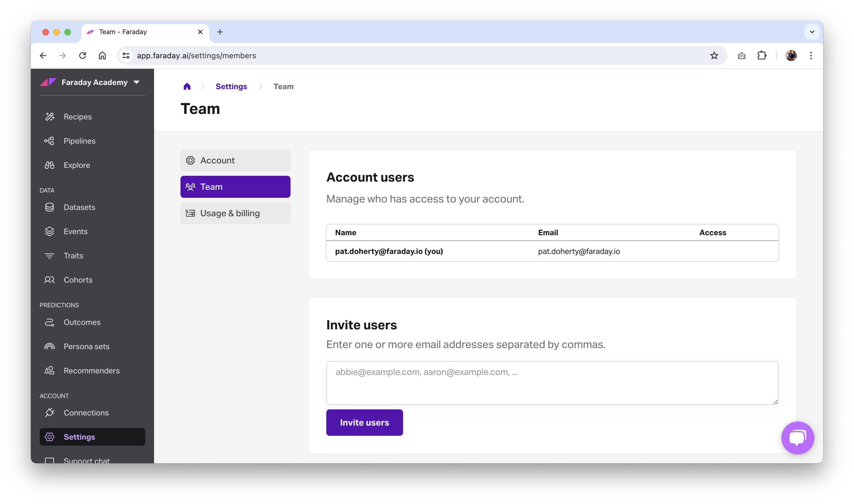Expand the Faraday Academy account dropdown
The width and height of the screenshot is (854, 504).
point(136,82)
